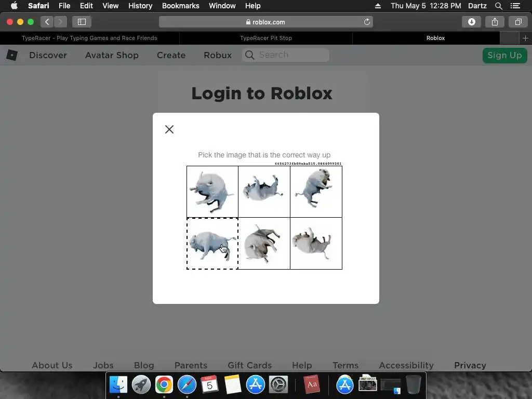Show all tabs overview button
This screenshot has height=399, width=532.
[x=518, y=22]
